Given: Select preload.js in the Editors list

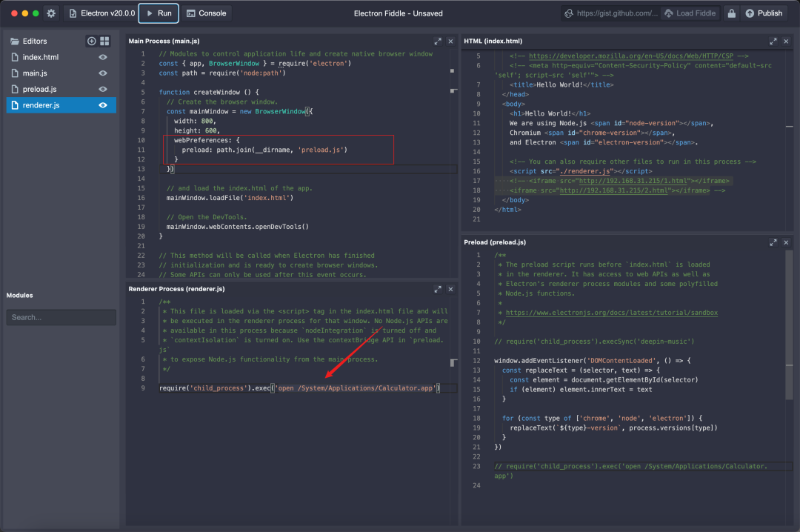Looking at the screenshot, I should click(61, 89).
